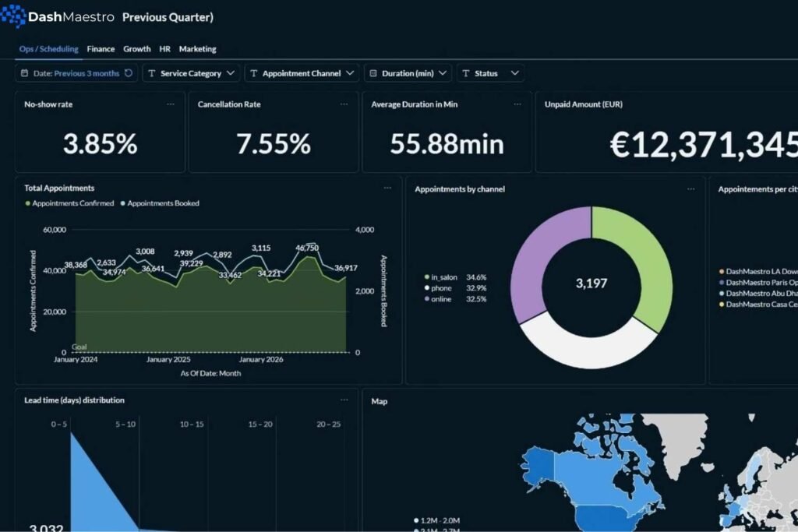Open Total Appointments chart options menu
The height and width of the screenshot is (532, 798).
tap(387, 188)
